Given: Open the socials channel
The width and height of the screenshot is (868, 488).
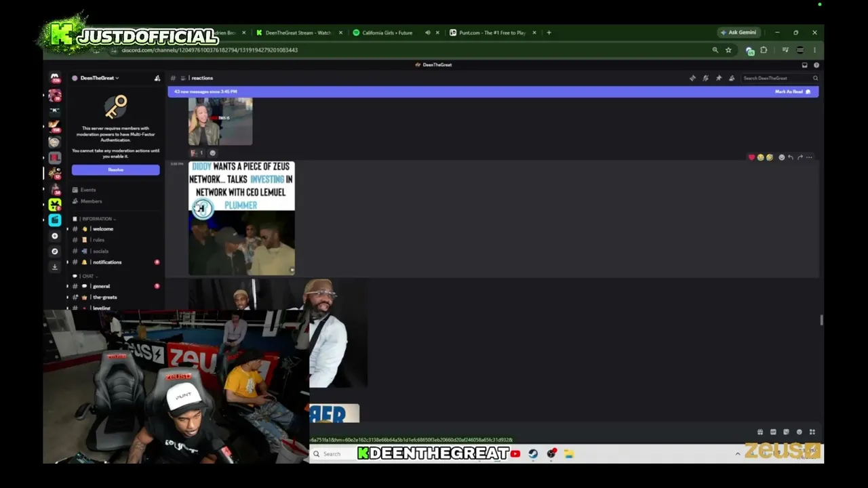Looking at the screenshot, I should click(115, 251).
